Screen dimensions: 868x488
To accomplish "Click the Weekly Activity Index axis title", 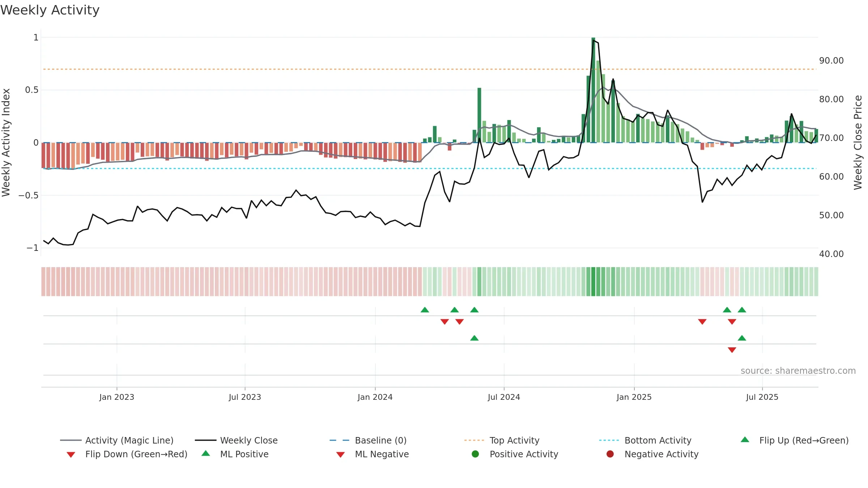I will [x=6, y=142].
